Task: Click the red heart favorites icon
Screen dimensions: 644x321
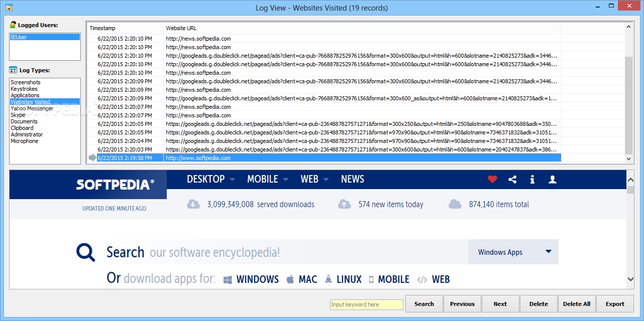Action: pyautogui.click(x=492, y=179)
